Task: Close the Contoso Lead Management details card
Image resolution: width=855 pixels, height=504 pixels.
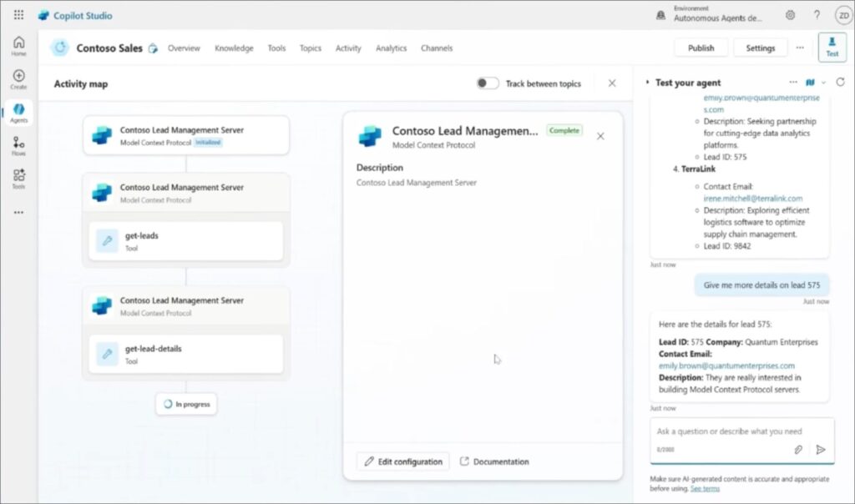Action: [600, 136]
